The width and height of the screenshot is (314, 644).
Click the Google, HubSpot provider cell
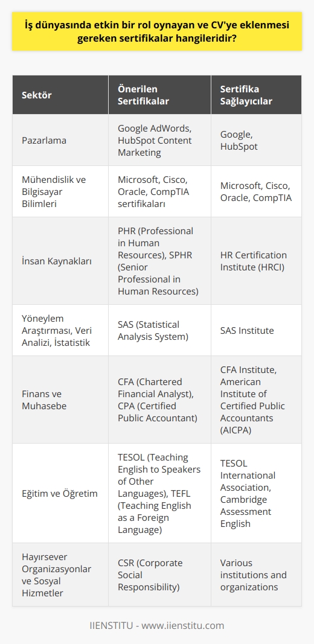pos(256,140)
